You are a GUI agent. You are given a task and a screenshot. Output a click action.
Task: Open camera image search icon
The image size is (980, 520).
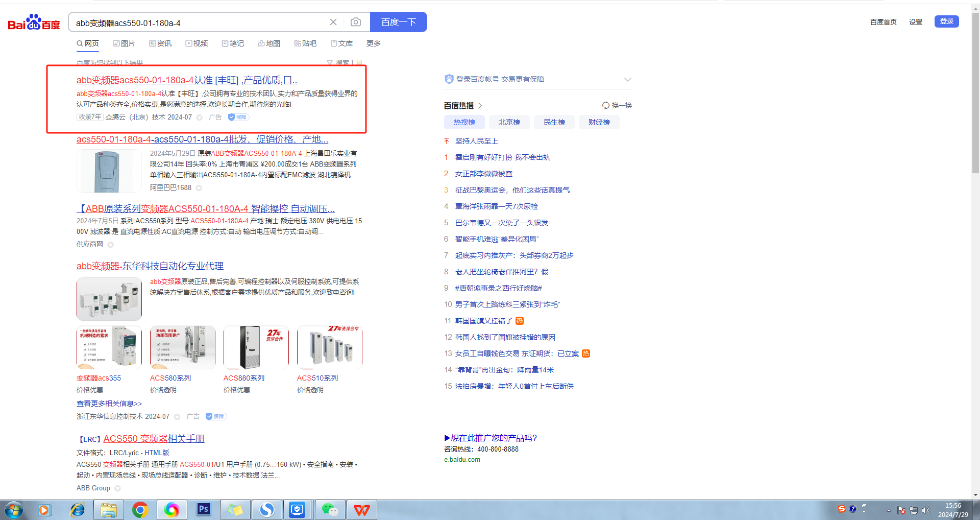tap(356, 22)
